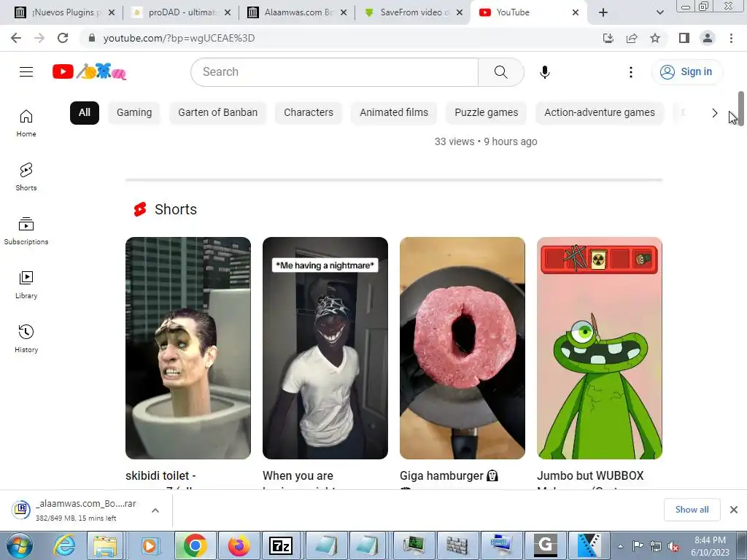Switch to Alaamwas.com browser tab
The width and height of the screenshot is (747, 560).
[x=296, y=12]
